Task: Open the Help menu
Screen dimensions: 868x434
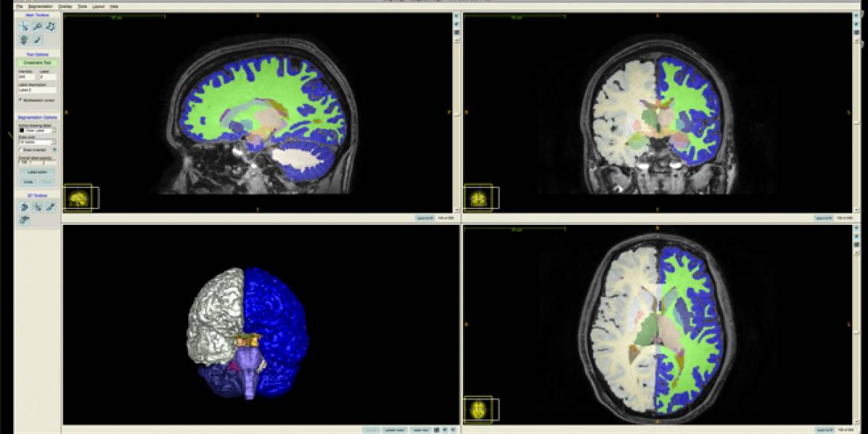Action: coord(114,6)
